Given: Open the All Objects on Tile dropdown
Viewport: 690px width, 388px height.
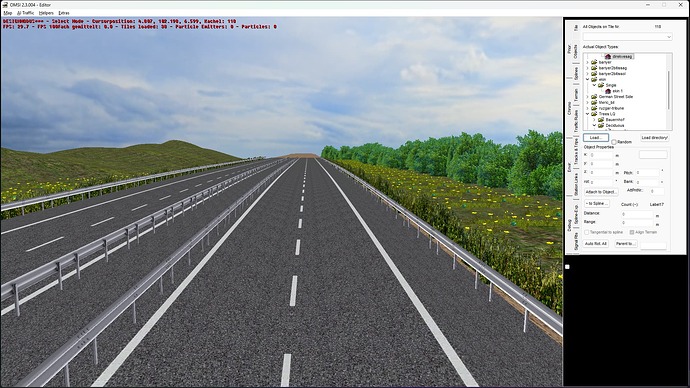Looking at the screenshot, I should [x=628, y=37].
